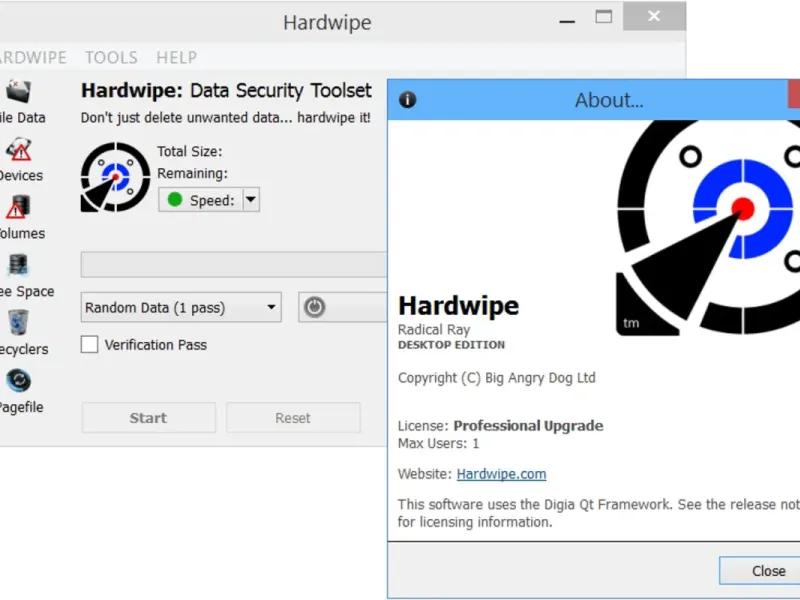
Task: Minimize the Hardwipe main window
Action: (567, 21)
